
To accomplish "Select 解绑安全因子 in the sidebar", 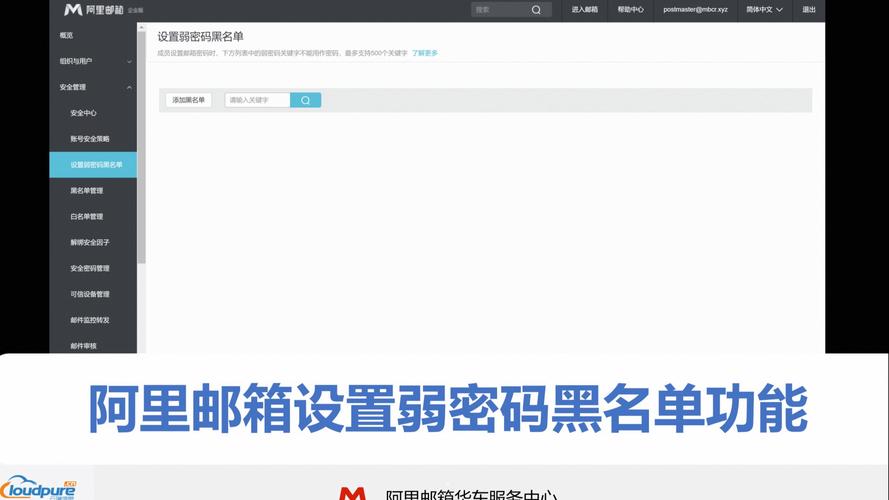I will (90, 243).
